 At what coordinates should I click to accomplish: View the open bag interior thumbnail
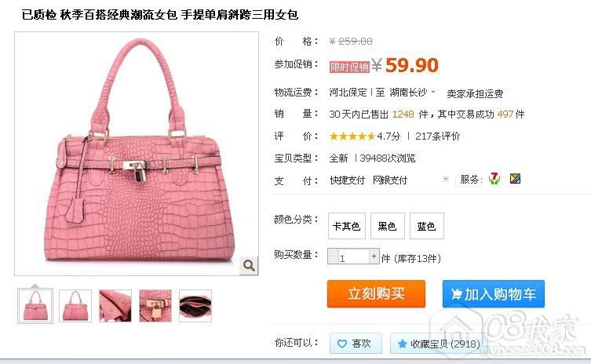tap(195, 306)
